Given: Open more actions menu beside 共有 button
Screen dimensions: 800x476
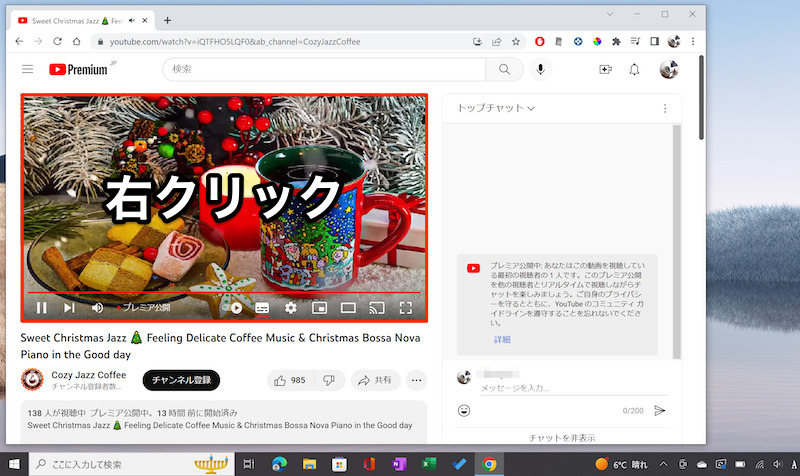Looking at the screenshot, I should pos(417,380).
